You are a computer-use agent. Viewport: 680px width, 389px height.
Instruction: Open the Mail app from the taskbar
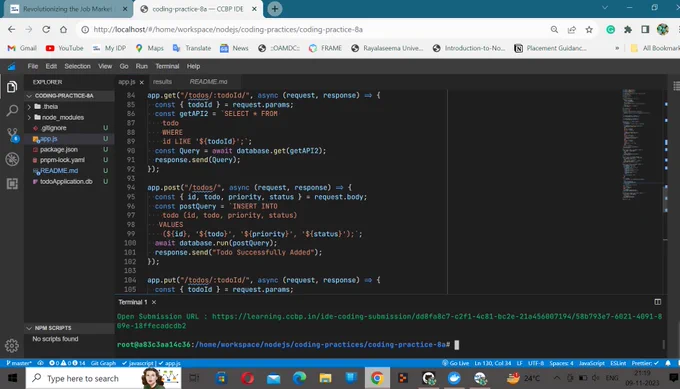[x=274, y=378]
